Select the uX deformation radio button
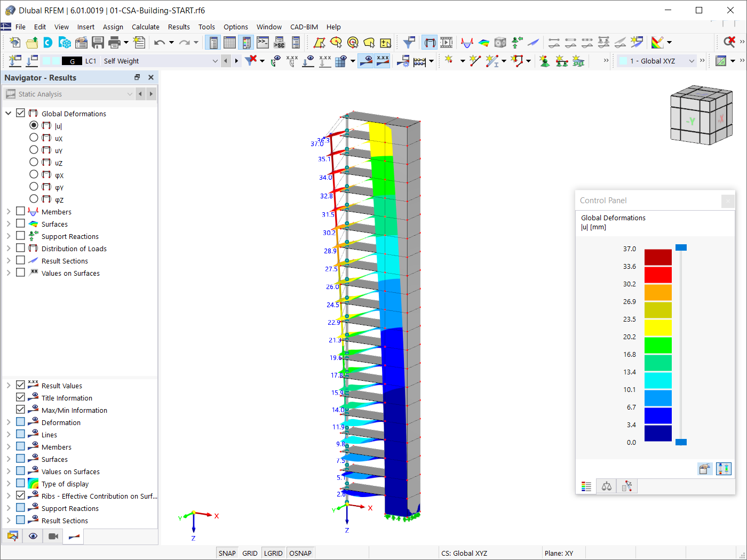 (x=34, y=138)
